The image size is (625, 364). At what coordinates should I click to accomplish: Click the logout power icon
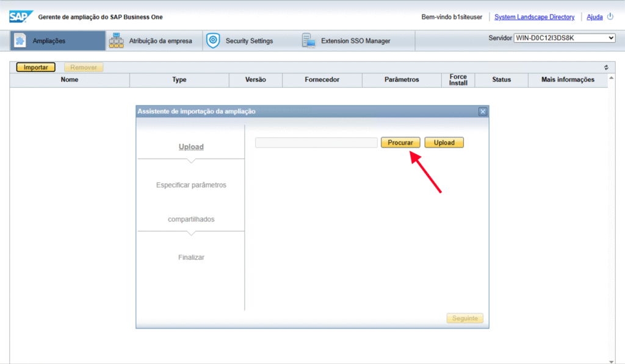(x=610, y=17)
